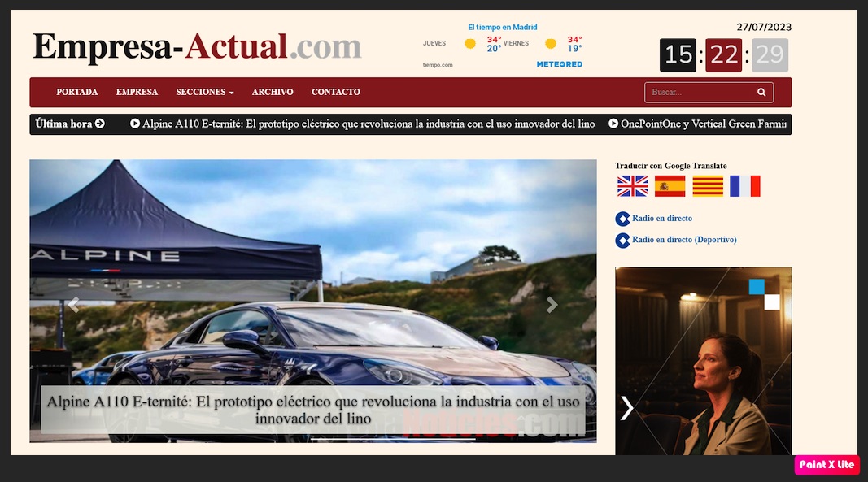Screen dimensions: 868x482
Task: Open Radio en directo (Deportivo) link
Action: coord(684,240)
